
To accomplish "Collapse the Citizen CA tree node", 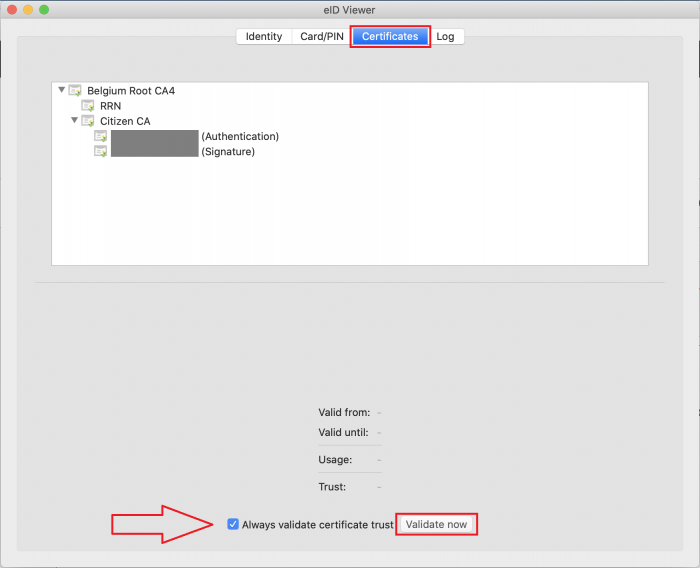I will (x=75, y=121).
